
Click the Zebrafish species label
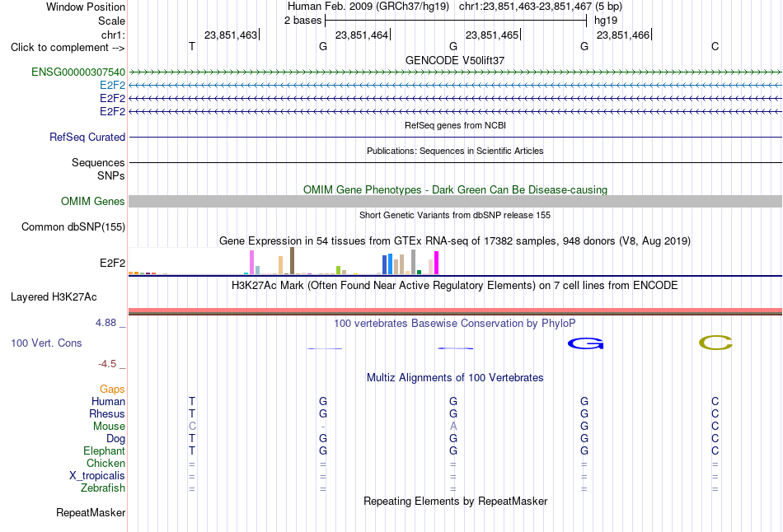click(x=103, y=488)
